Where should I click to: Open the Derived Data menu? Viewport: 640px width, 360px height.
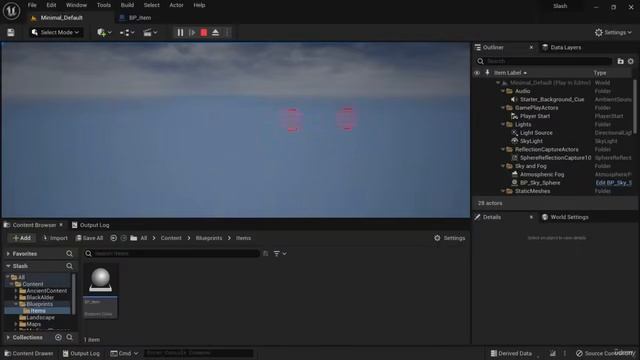click(x=511, y=353)
